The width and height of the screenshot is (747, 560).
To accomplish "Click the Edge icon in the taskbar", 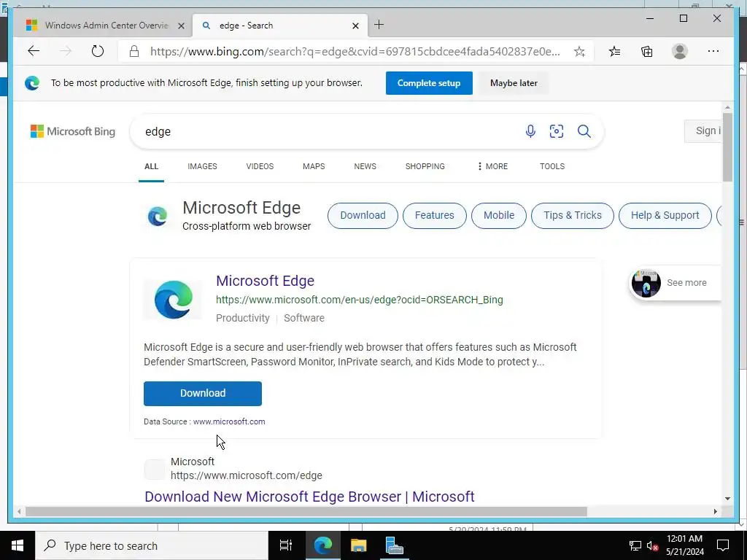I will coord(322,545).
